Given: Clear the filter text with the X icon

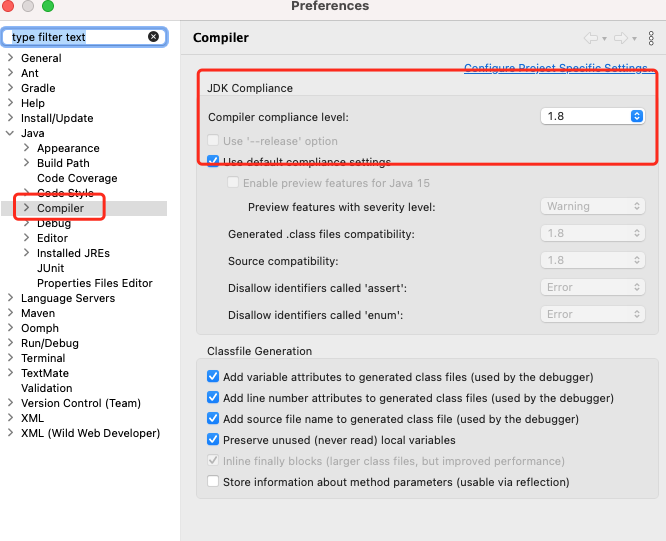Looking at the screenshot, I should pos(153,37).
